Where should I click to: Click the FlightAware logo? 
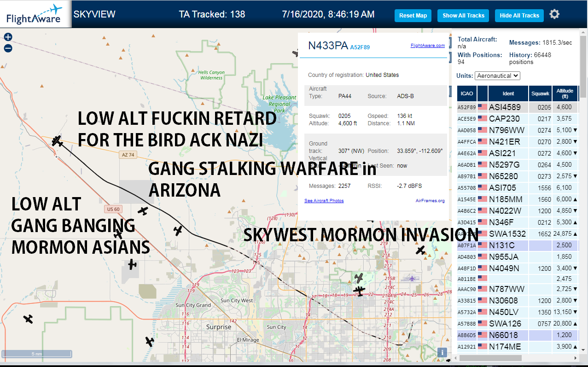(x=35, y=14)
